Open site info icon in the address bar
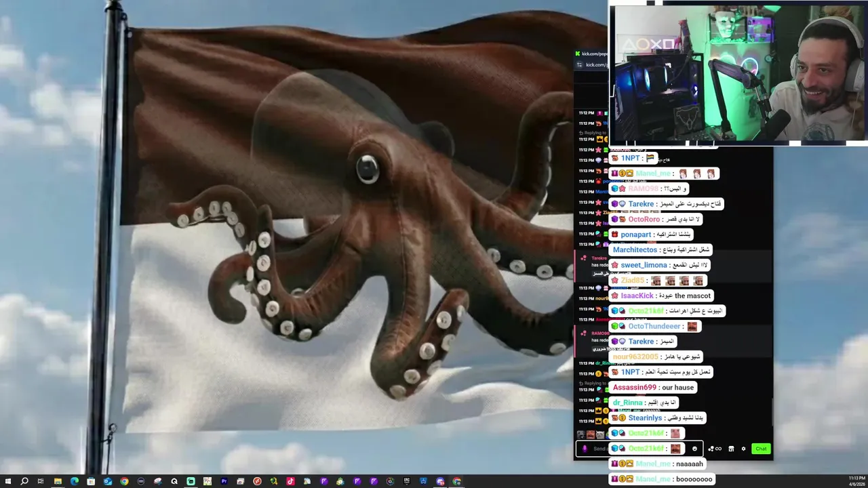 tap(579, 64)
